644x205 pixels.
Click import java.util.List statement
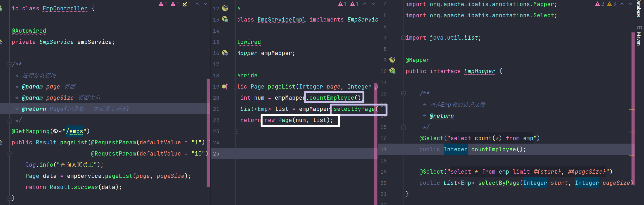443,38
